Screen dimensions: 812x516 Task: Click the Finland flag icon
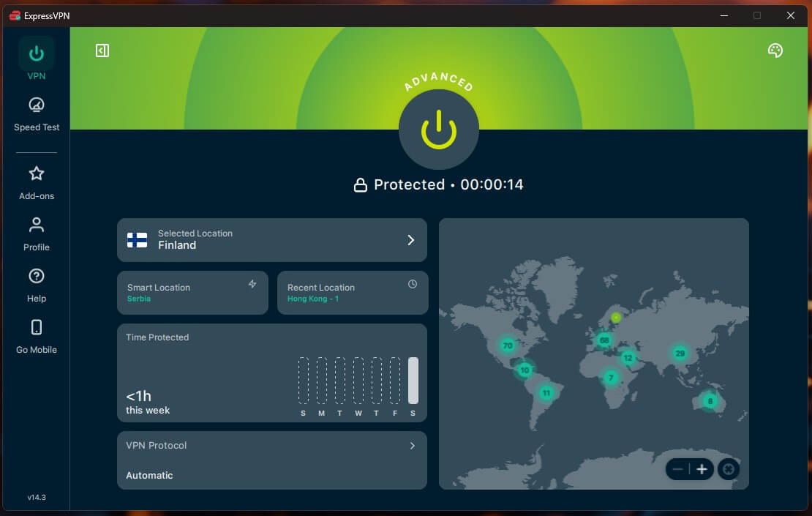pos(138,240)
